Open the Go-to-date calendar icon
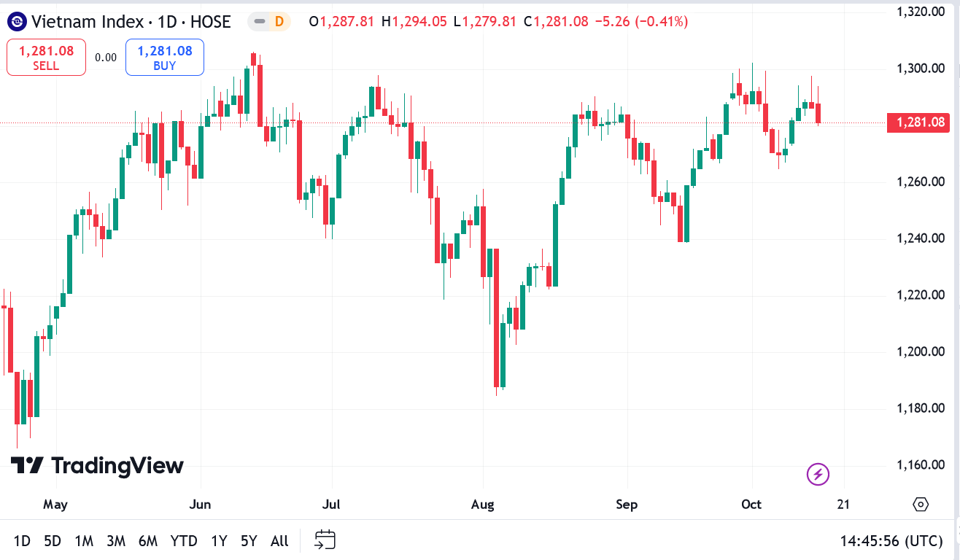960x560 pixels. tap(324, 540)
